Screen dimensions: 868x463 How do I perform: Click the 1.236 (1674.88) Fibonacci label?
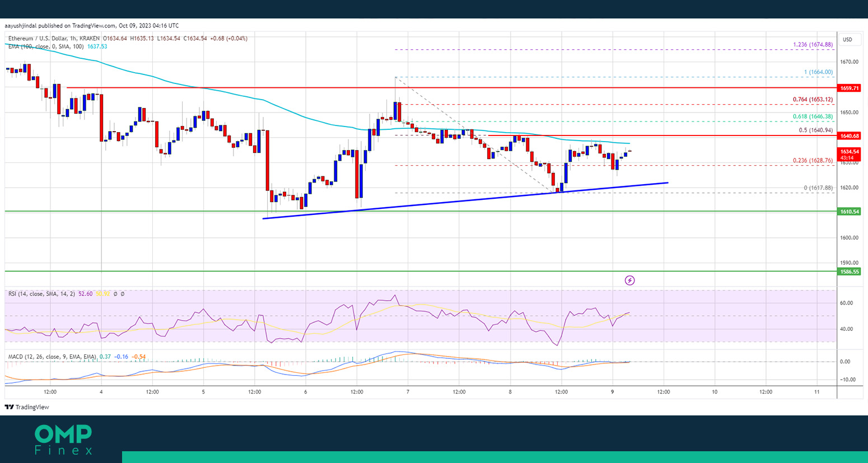coord(813,45)
